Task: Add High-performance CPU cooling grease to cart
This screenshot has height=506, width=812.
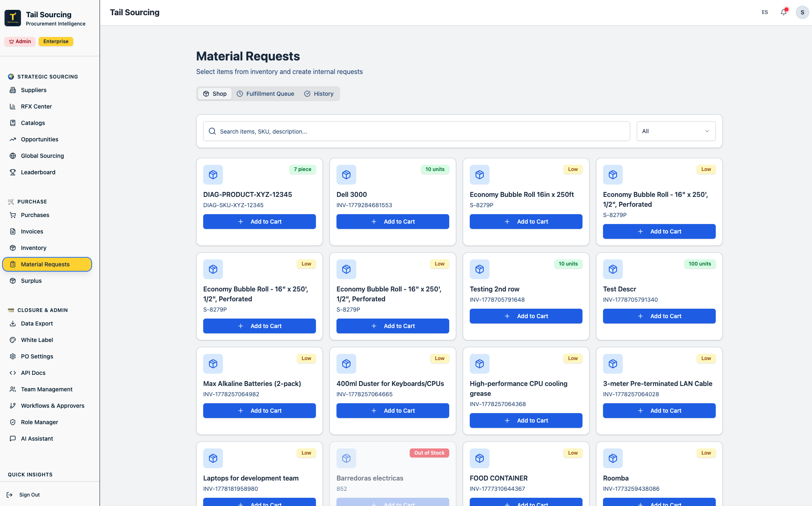Action: tap(526, 421)
